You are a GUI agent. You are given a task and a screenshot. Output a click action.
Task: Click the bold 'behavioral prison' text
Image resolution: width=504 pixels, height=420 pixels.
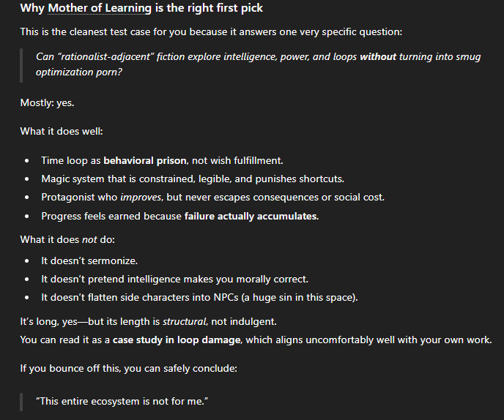[145, 160]
